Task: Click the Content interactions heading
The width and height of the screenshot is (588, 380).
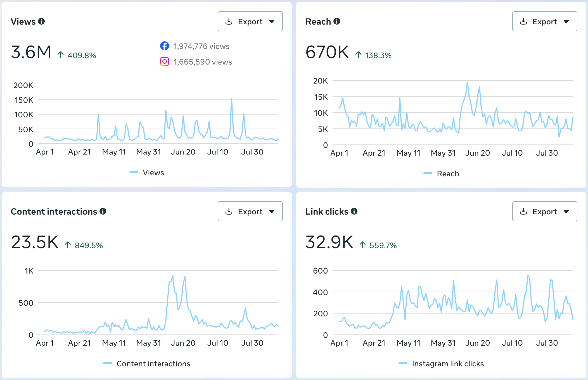Action: [x=54, y=212]
